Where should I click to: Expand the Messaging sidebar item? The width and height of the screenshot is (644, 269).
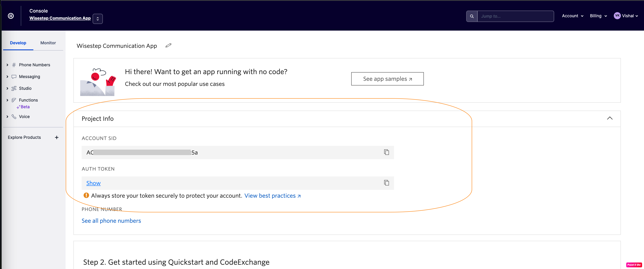tap(29, 77)
